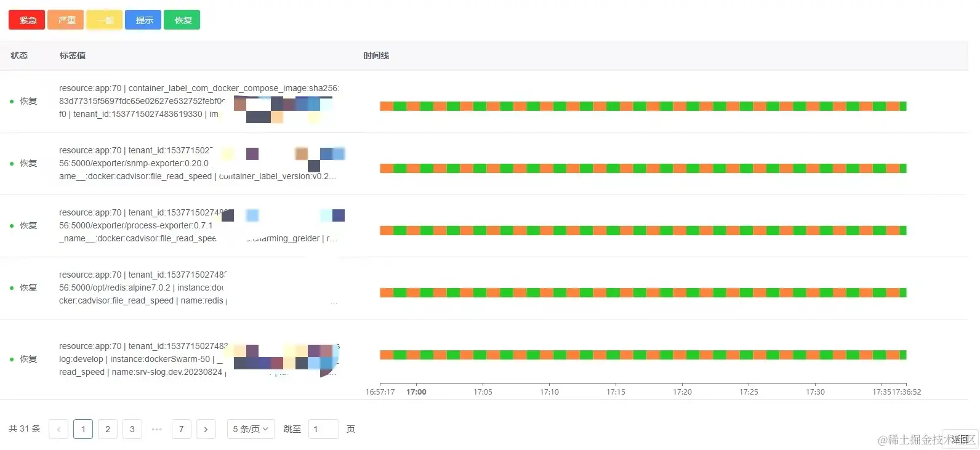Toggle the blue 提示 severity filter
The height and width of the screenshot is (450, 980).
143,20
